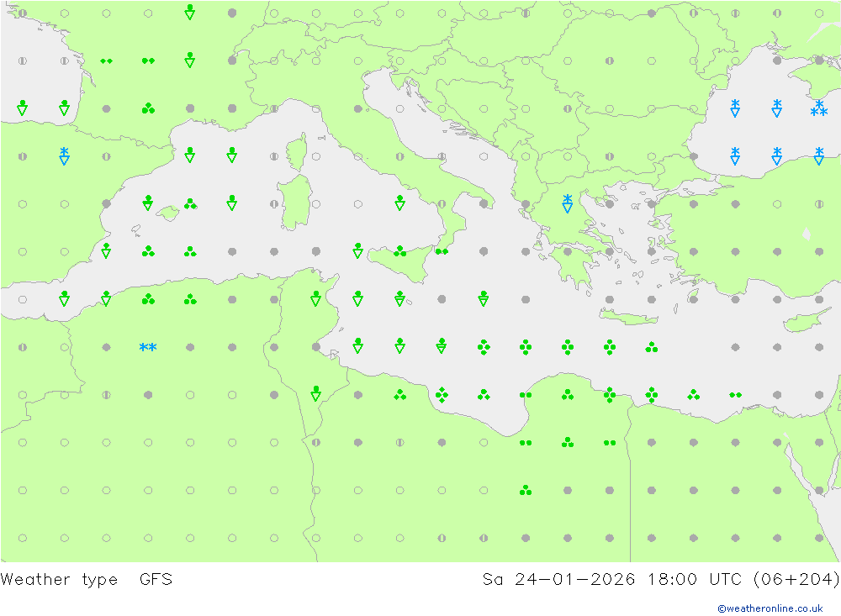
Task: Click the 'Sa 24-01-2026 18:00 UTC' timestamp
Action: point(611,579)
